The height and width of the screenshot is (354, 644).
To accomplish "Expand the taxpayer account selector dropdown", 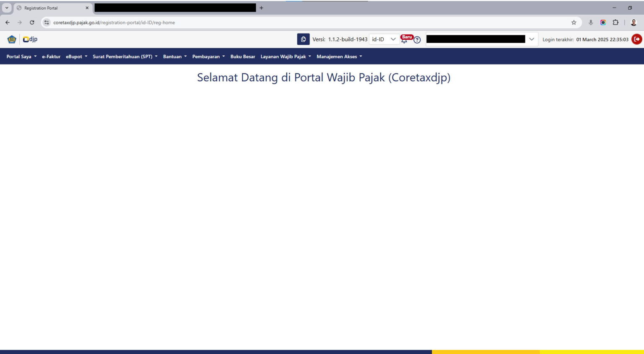I will tap(532, 39).
